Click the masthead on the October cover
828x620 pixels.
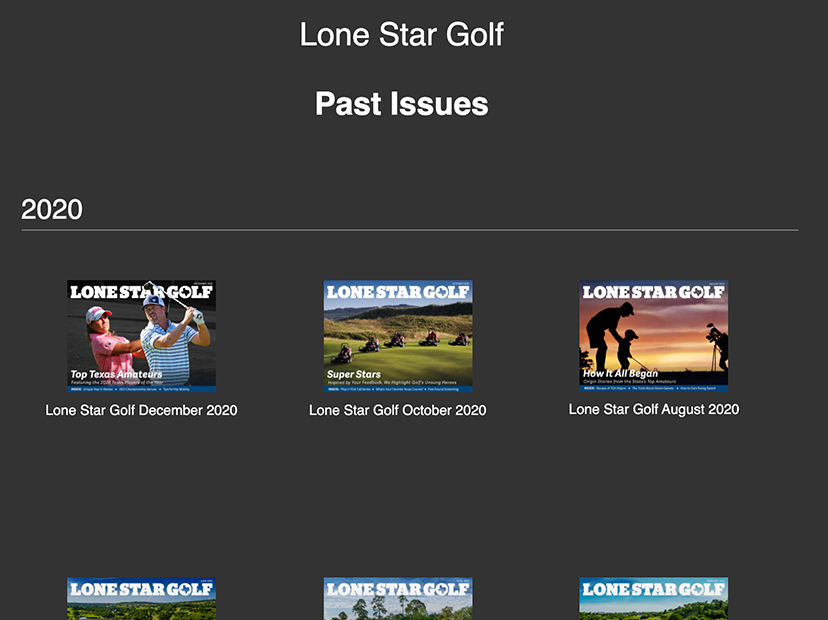398,292
